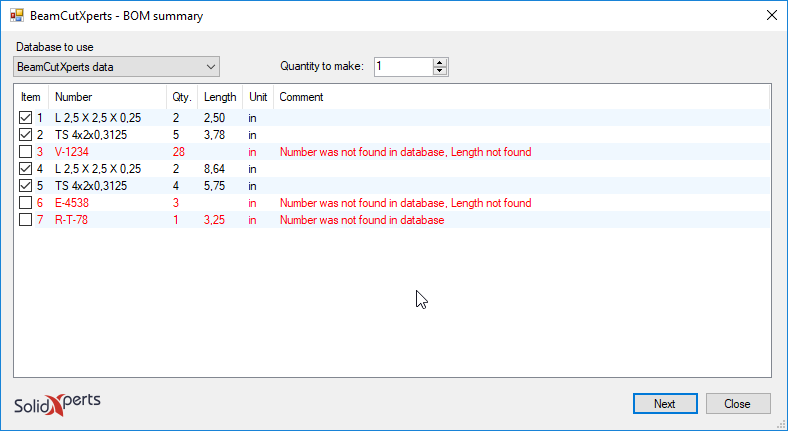Image resolution: width=788 pixels, height=431 pixels.
Task: Check the item 6 E-4538 checkbox
Action: [x=25, y=203]
